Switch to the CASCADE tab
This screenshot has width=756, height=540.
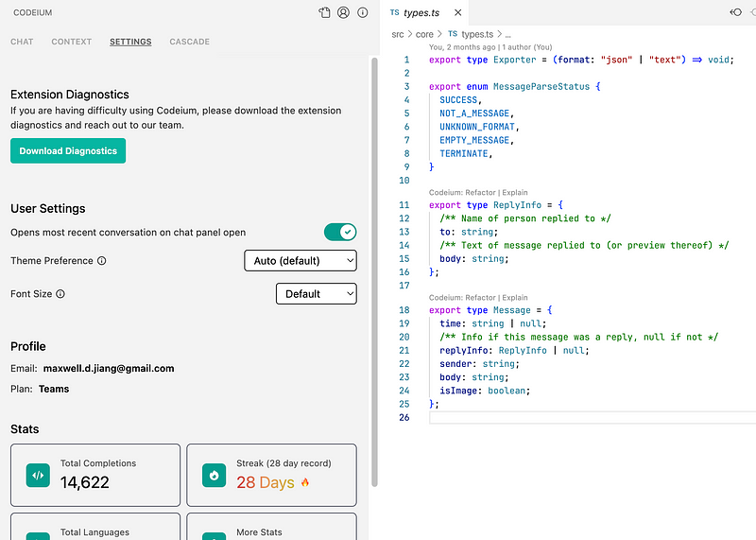tap(190, 42)
